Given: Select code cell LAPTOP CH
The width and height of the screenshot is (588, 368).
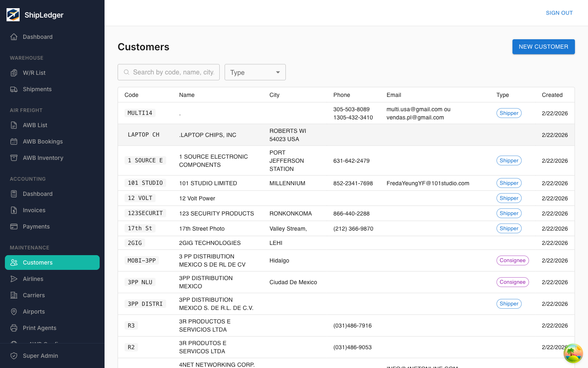Looking at the screenshot, I should pyautogui.click(x=143, y=135).
